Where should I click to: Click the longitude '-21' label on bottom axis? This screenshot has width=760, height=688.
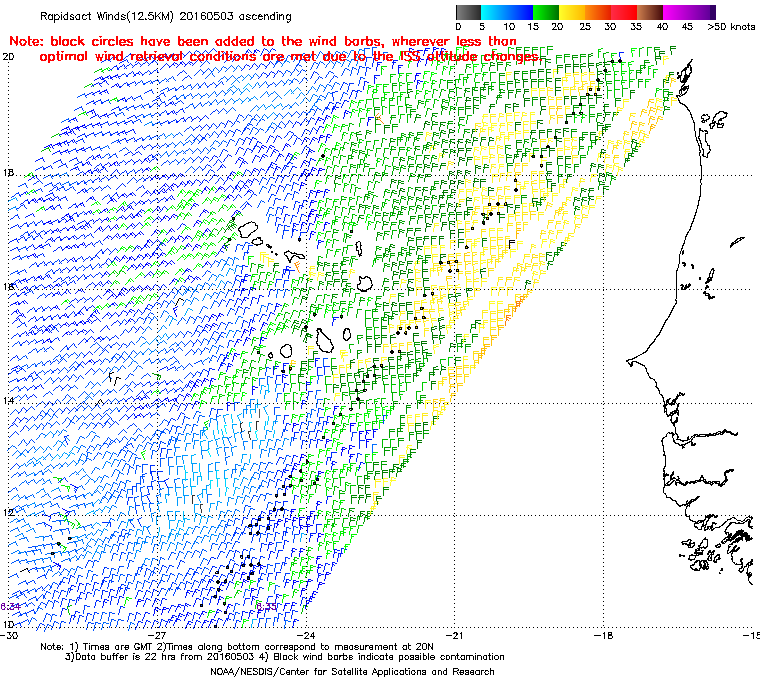tap(455, 635)
